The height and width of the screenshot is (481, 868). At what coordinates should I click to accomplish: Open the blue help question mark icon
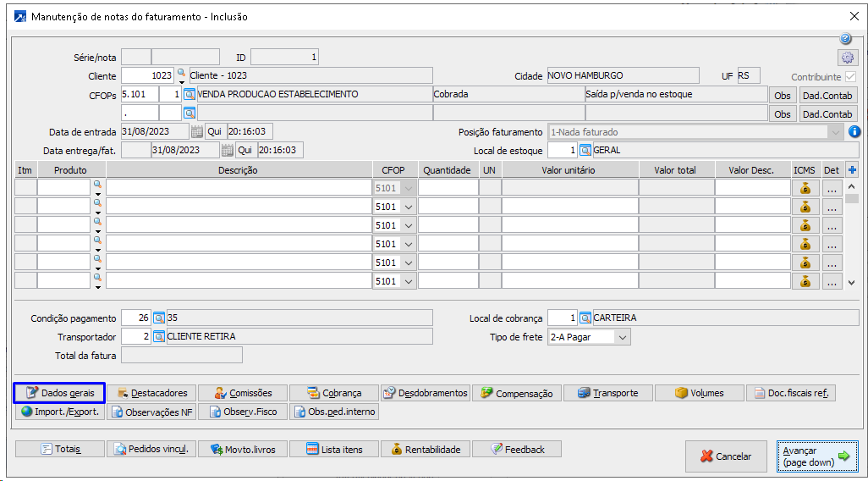845,39
